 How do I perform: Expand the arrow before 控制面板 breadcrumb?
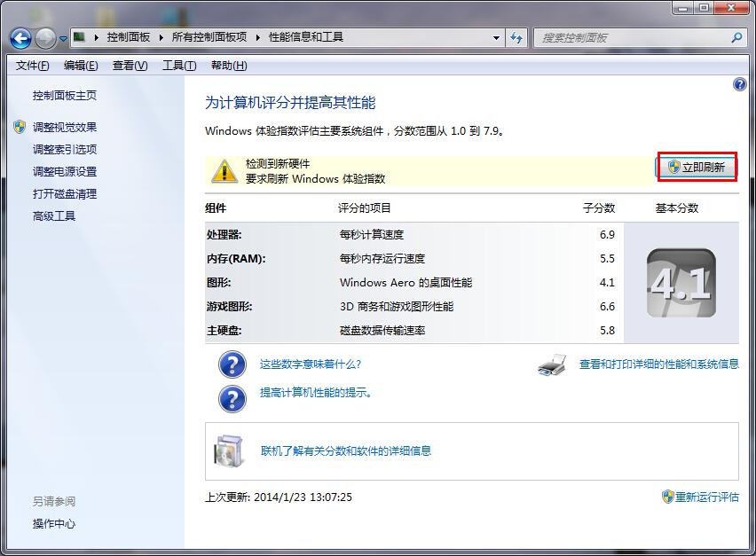click(x=97, y=37)
